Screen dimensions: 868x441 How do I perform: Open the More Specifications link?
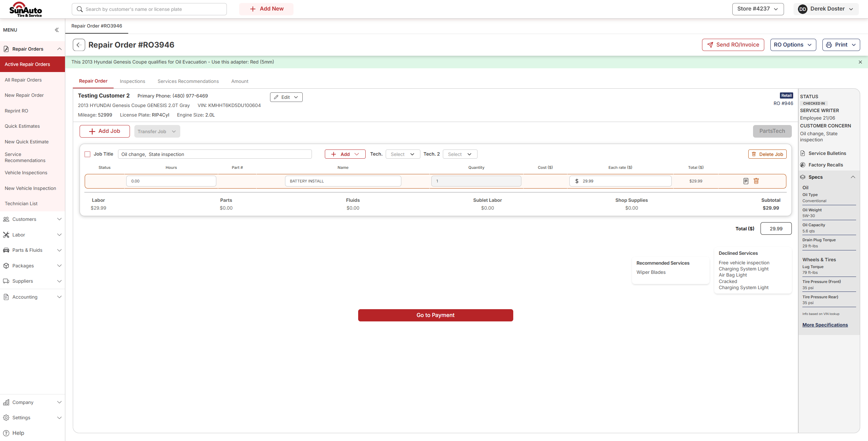pyautogui.click(x=825, y=325)
